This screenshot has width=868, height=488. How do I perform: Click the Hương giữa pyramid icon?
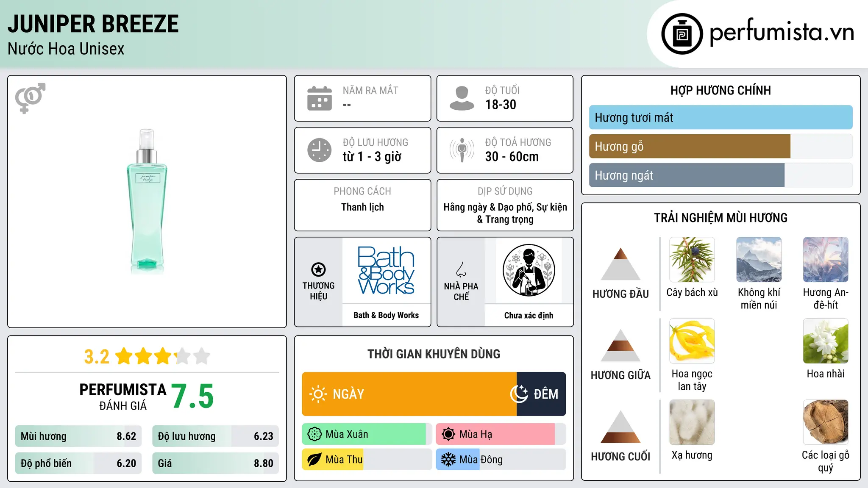click(x=620, y=345)
